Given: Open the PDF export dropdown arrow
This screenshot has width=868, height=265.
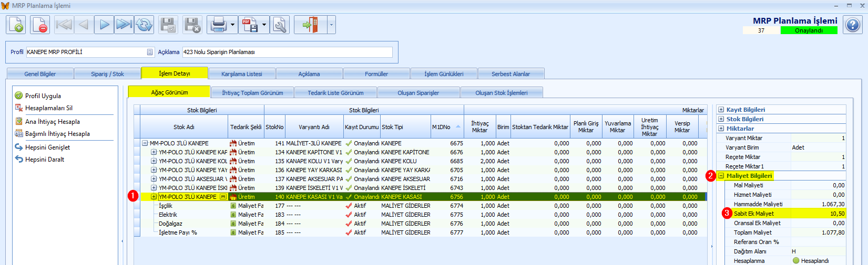Looking at the screenshot, I should tap(264, 25).
